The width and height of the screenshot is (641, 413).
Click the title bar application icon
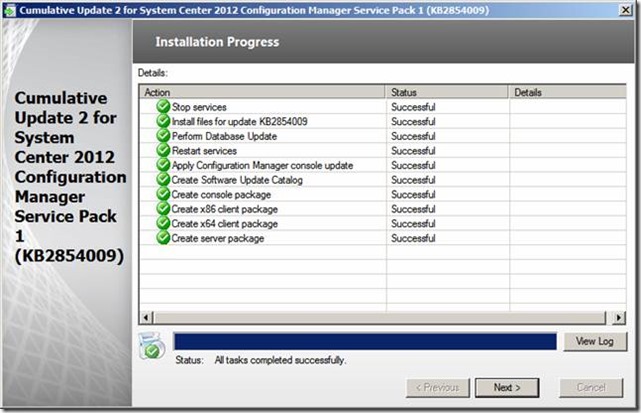point(10,10)
